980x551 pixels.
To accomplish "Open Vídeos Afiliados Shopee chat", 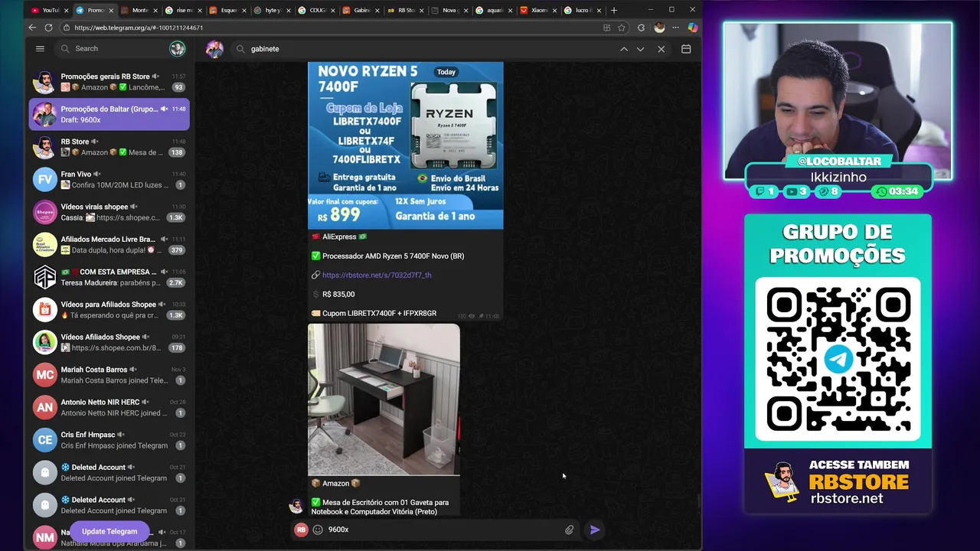I will 109,342.
